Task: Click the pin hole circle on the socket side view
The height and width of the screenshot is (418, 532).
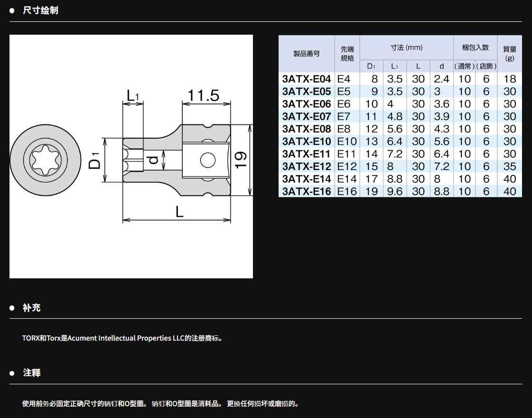Action: (207, 160)
